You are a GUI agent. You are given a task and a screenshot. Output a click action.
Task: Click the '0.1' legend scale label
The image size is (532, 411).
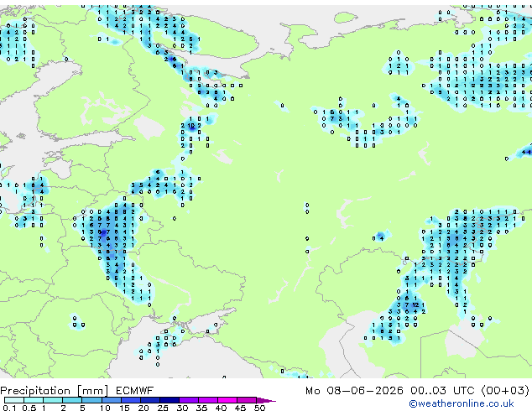click(x=9, y=408)
